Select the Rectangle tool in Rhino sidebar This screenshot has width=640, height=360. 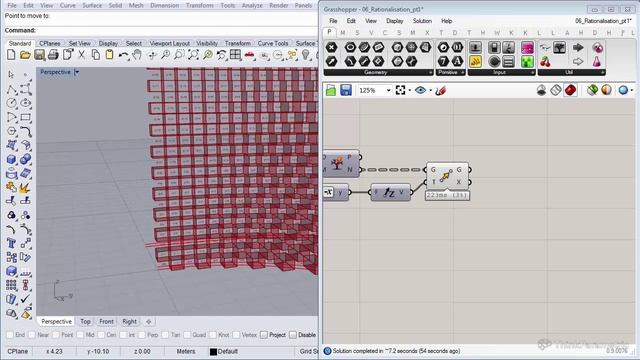(26, 117)
